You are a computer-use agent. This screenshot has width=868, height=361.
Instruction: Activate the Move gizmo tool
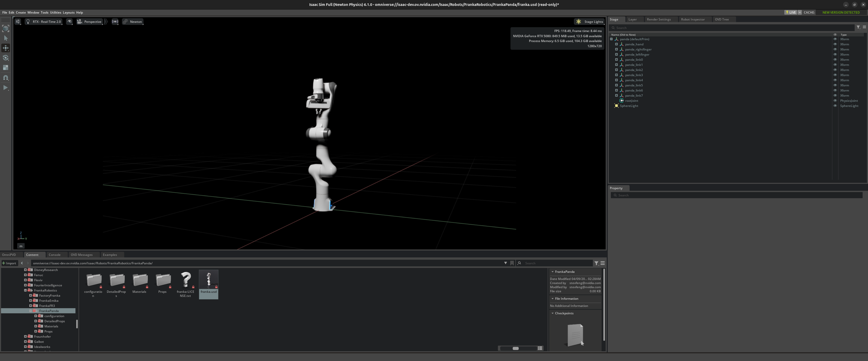click(x=6, y=48)
